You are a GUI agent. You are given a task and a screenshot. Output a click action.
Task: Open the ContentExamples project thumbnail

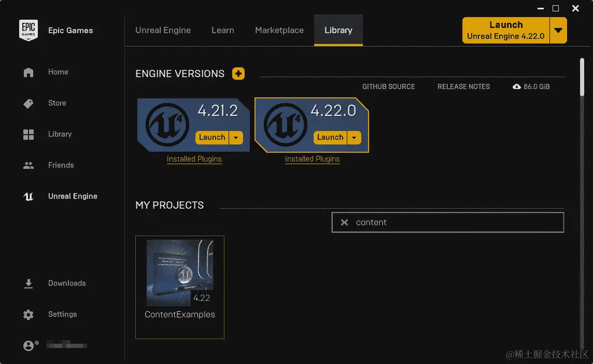180,273
